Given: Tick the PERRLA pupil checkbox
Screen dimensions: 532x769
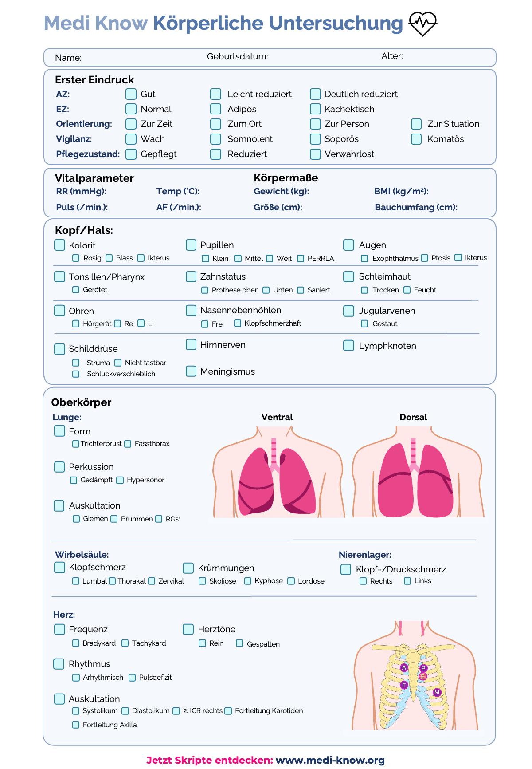Looking at the screenshot, I should (x=301, y=258).
